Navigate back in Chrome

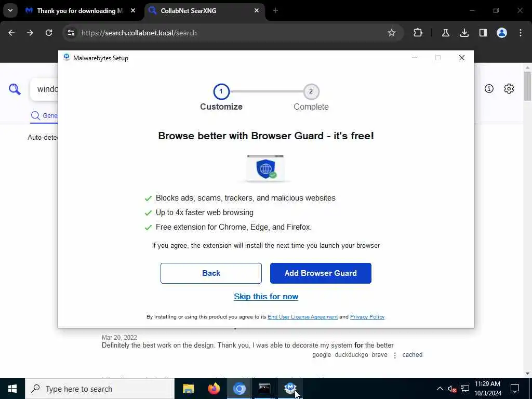point(11,33)
